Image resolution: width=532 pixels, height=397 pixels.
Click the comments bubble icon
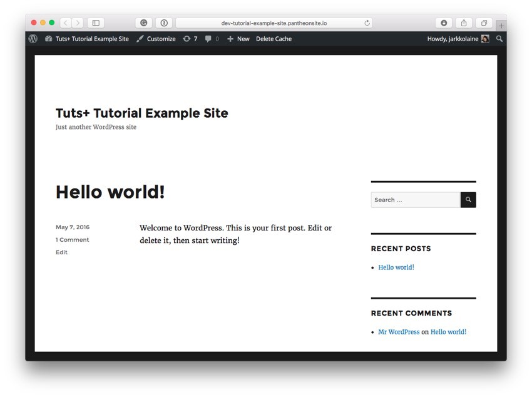tap(208, 39)
